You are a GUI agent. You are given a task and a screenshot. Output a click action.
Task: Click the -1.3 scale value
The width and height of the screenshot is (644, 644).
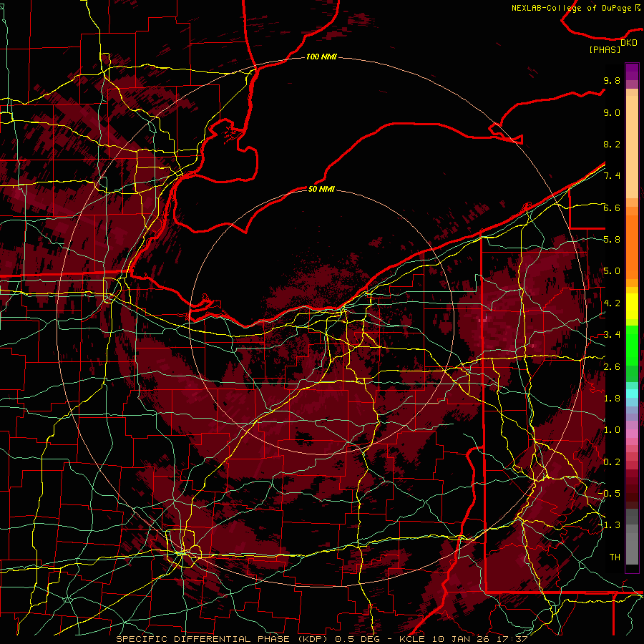tap(609, 525)
